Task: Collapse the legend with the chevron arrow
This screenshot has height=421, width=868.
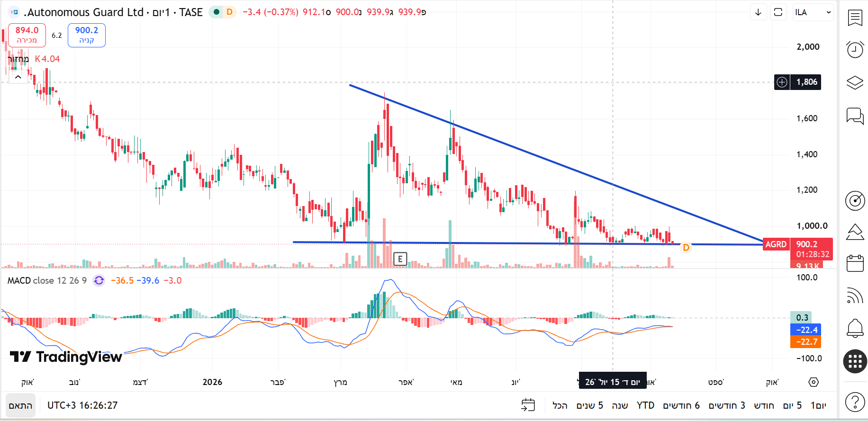Action: tap(18, 77)
